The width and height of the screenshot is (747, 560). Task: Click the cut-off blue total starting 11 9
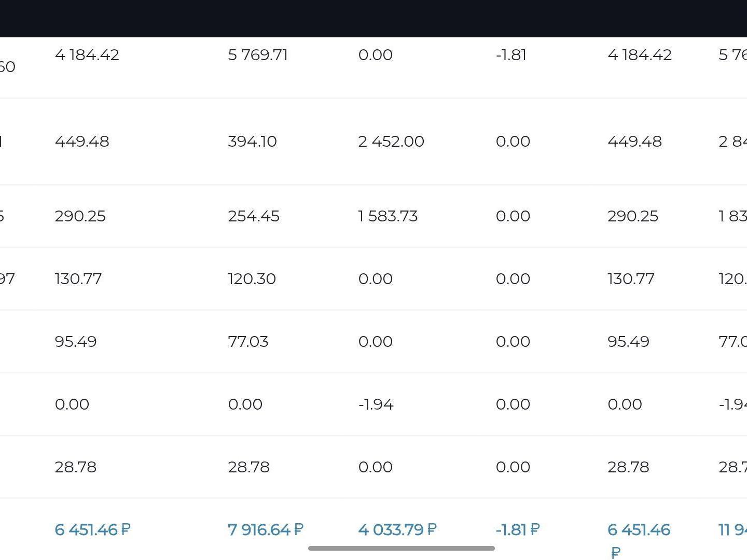click(732, 530)
